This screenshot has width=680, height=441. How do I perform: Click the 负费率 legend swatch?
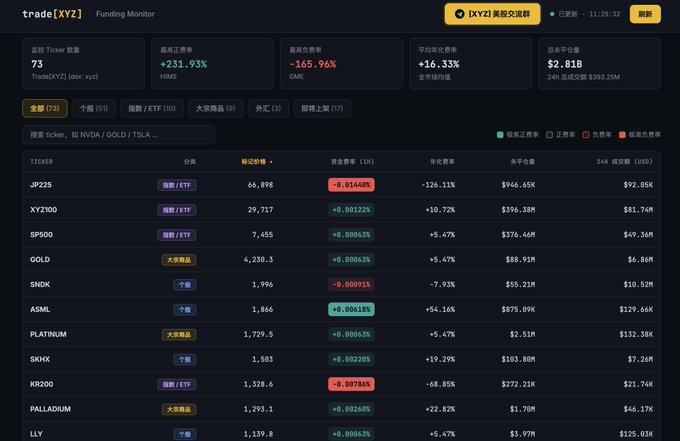click(586, 135)
